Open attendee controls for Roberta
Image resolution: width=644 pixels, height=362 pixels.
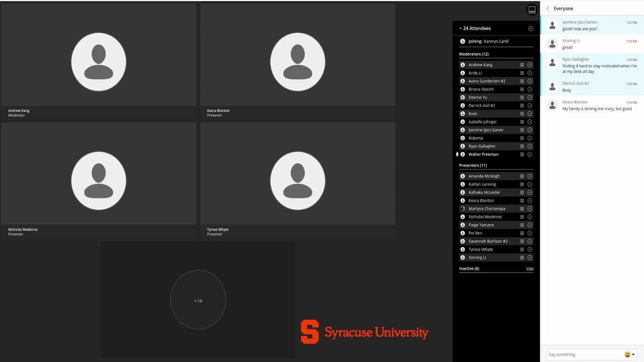point(530,138)
